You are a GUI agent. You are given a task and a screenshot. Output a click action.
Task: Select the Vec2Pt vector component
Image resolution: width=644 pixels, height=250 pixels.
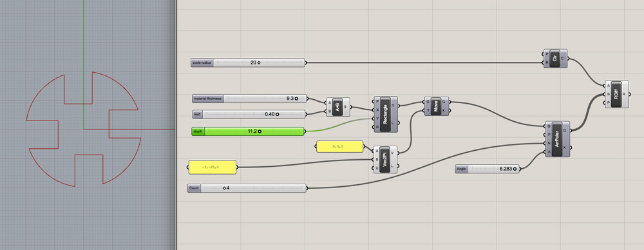385,159
